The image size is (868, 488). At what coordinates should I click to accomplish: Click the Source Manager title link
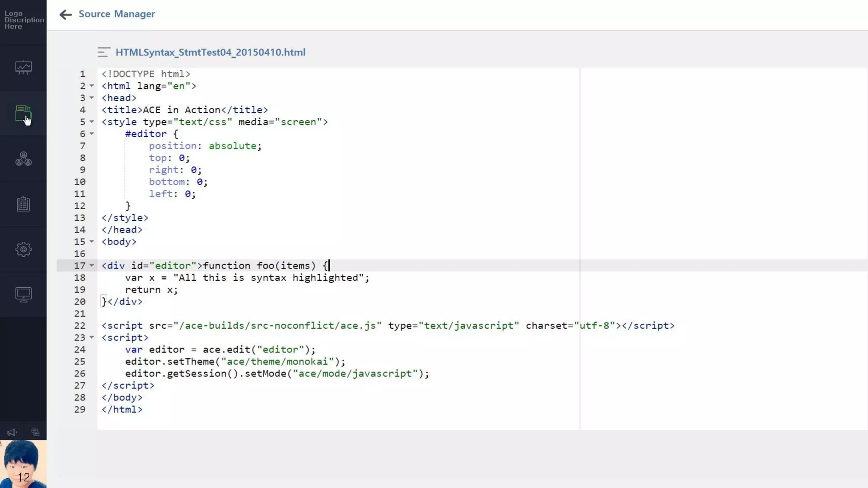point(117,14)
